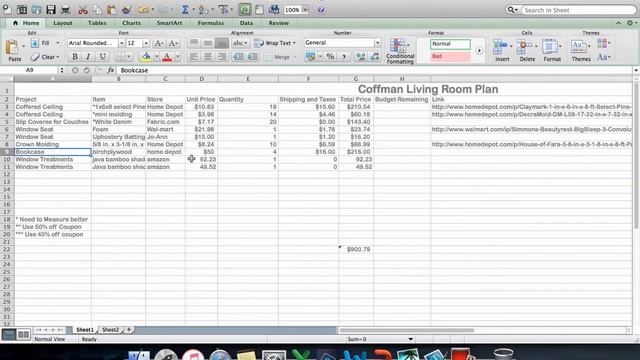The width and height of the screenshot is (640, 360).
Task: Toggle Bold formatting
Action: (75, 57)
